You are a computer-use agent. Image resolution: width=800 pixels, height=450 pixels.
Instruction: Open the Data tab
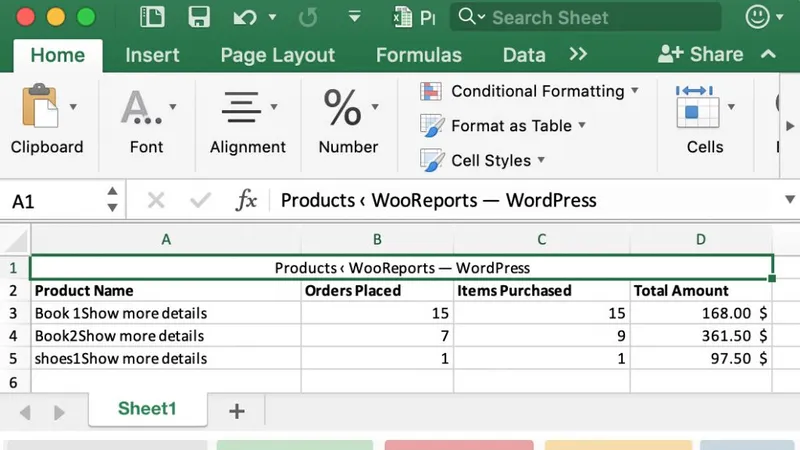coord(524,55)
